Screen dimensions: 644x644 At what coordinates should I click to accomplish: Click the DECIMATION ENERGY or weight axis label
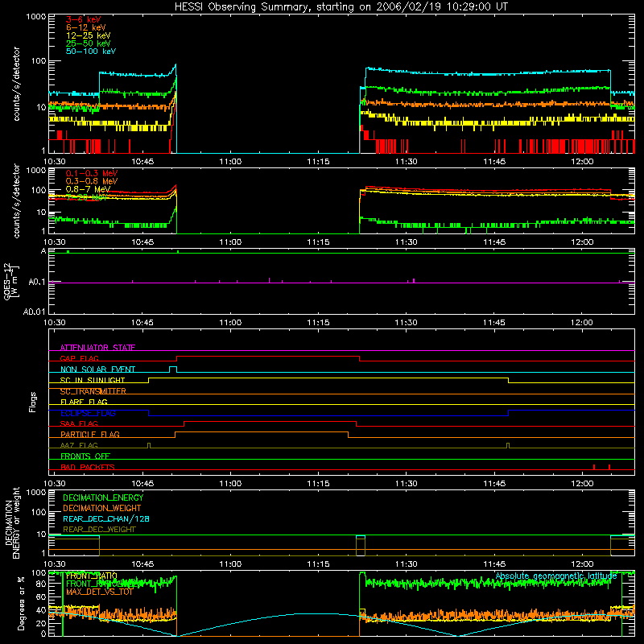tap(12, 522)
